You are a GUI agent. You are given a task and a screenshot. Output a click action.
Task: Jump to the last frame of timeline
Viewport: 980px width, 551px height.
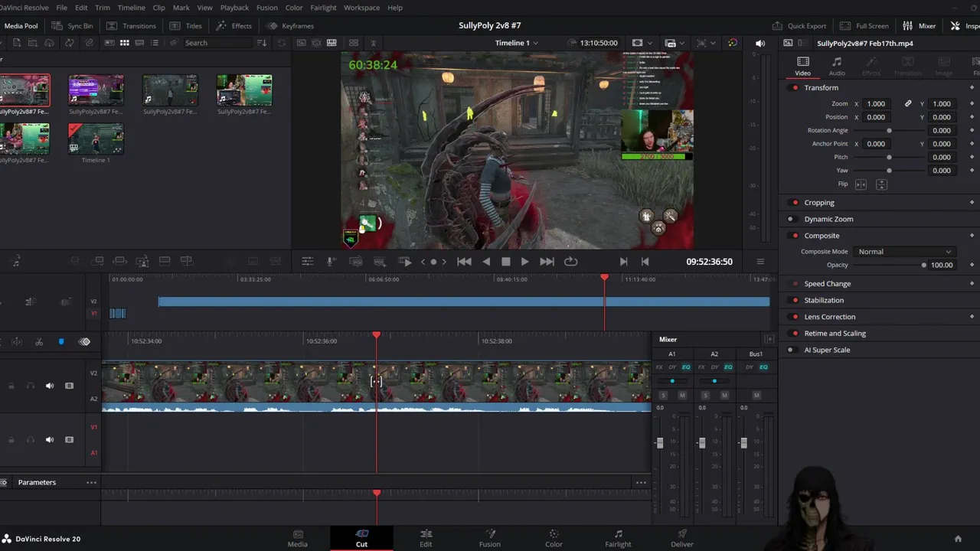click(x=547, y=262)
